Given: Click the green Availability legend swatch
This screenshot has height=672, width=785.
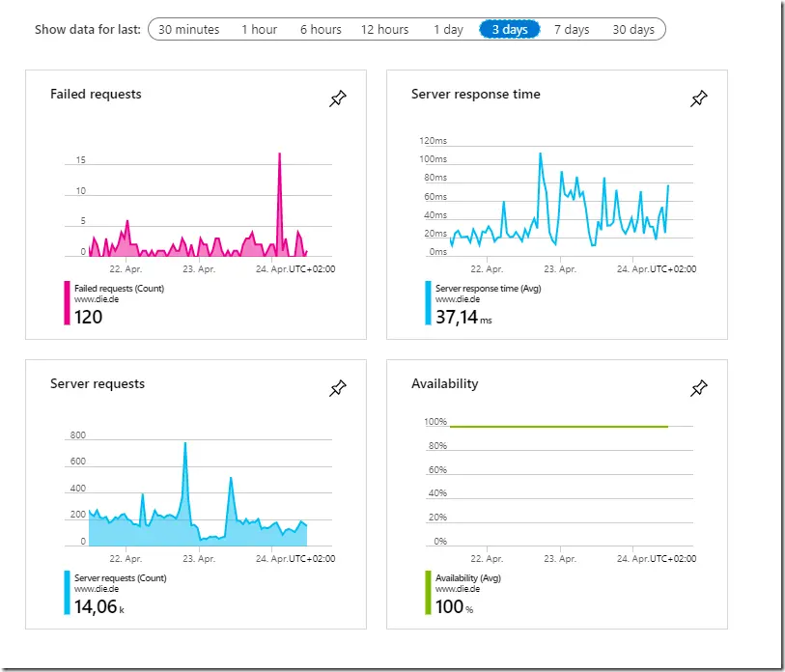Looking at the screenshot, I should click(x=428, y=593).
